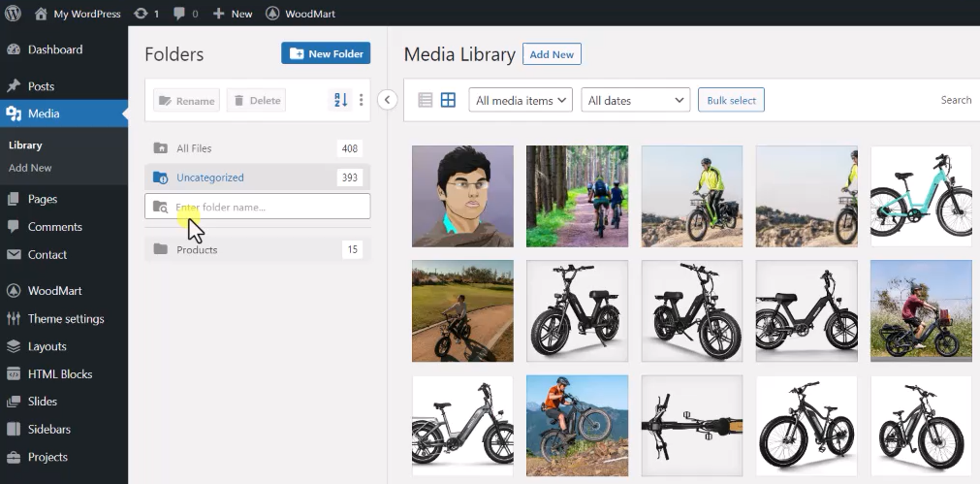Expand the All media items dropdown
The width and height of the screenshot is (980, 484).
tap(521, 100)
